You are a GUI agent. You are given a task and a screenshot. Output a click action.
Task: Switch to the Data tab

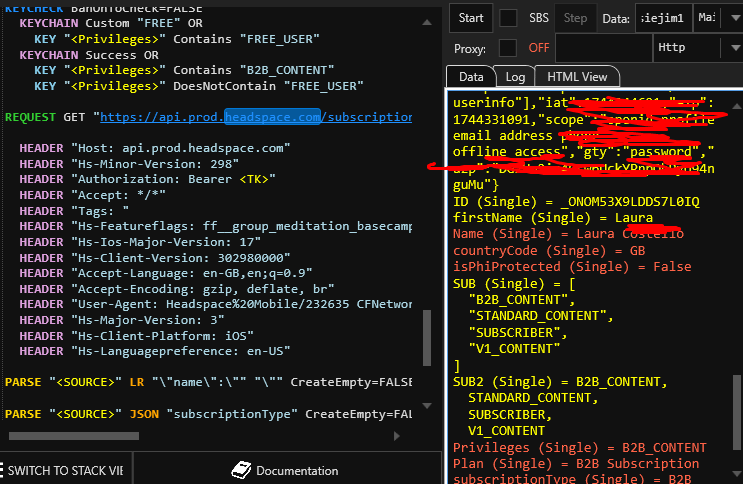[471, 77]
